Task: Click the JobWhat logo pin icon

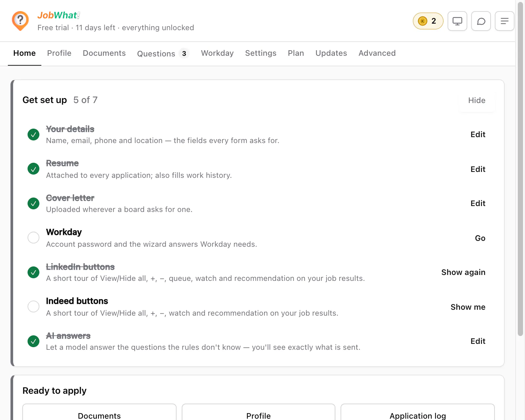Action: [20, 21]
